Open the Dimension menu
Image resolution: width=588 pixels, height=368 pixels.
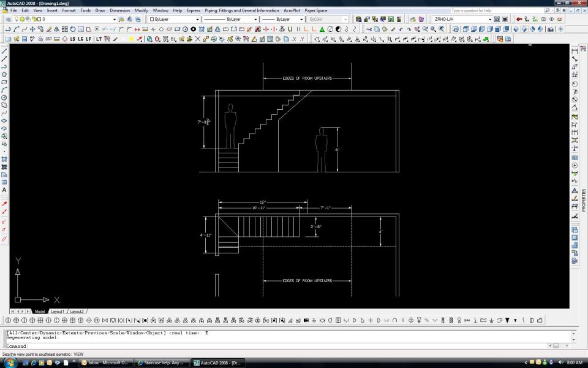click(x=119, y=10)
